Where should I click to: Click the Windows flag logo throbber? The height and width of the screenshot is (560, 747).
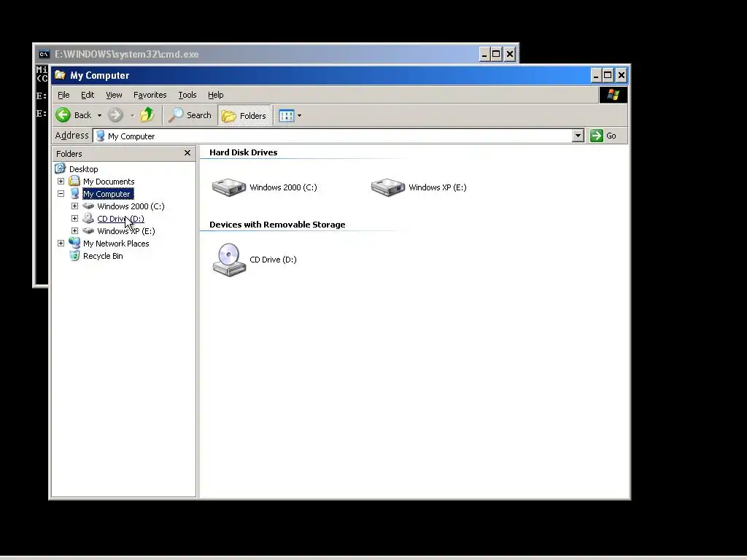[x=613, y=95]
